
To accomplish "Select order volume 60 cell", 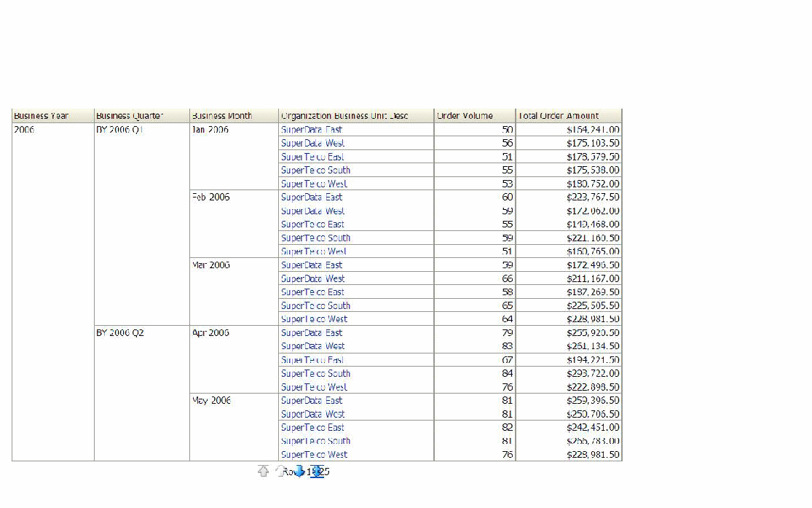I will click(x=475, y=197).
